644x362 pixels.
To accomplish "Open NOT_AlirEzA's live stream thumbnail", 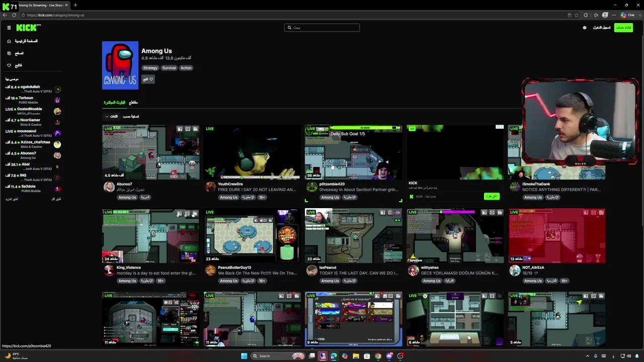I will [557, 236].
